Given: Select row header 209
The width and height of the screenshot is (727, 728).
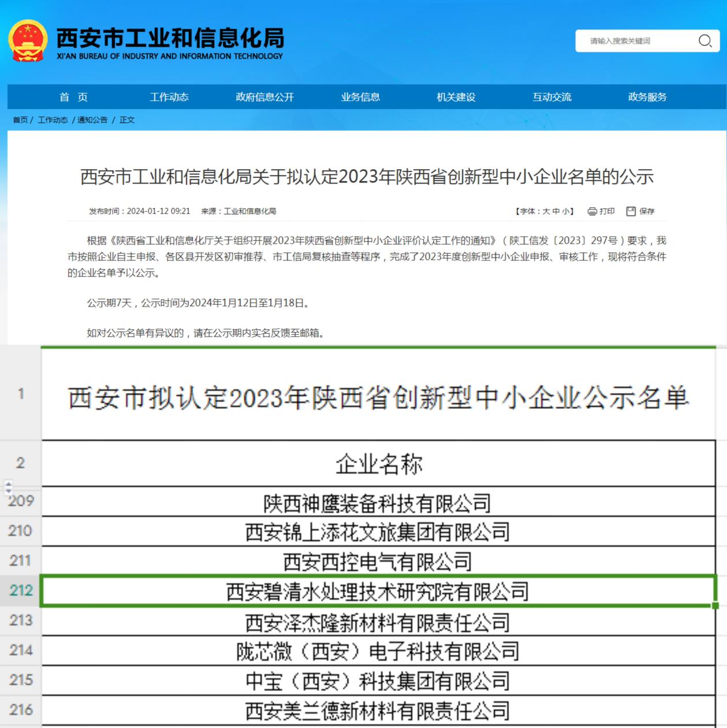Looking at the screenshot, I should (x=21, y=501).
